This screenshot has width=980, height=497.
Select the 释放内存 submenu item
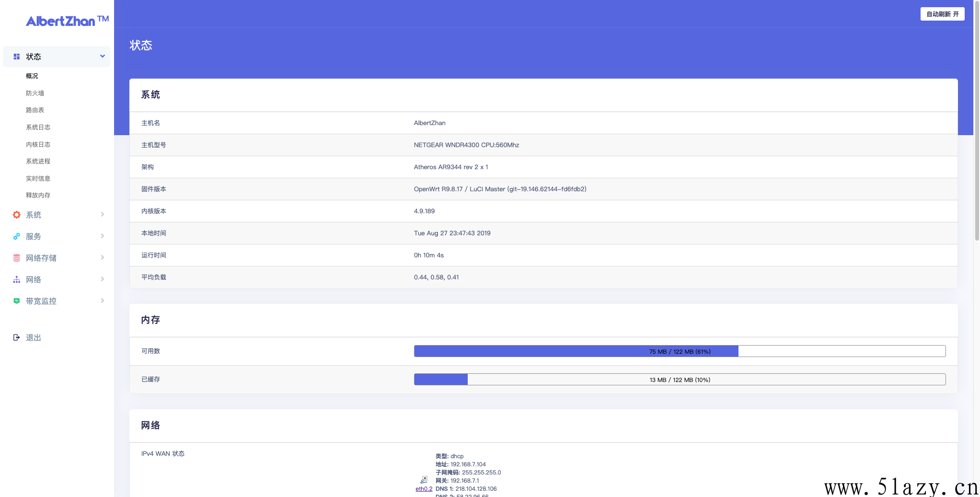tap(38, 195)
